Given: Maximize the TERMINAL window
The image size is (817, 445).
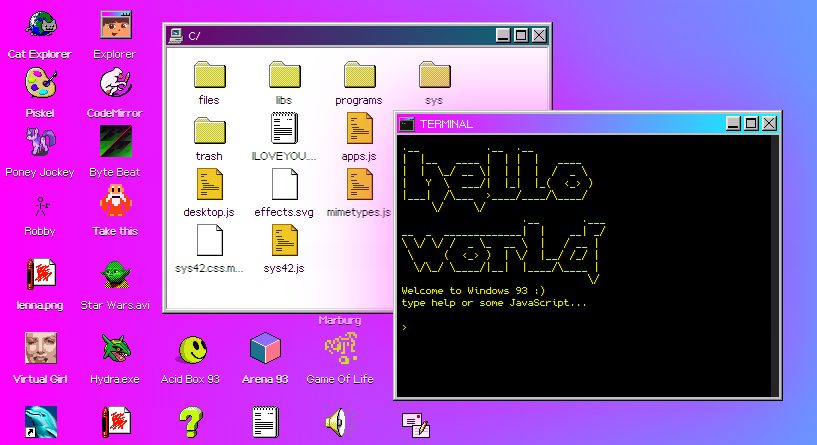Looking at the screenshot, I should point(751,123).
